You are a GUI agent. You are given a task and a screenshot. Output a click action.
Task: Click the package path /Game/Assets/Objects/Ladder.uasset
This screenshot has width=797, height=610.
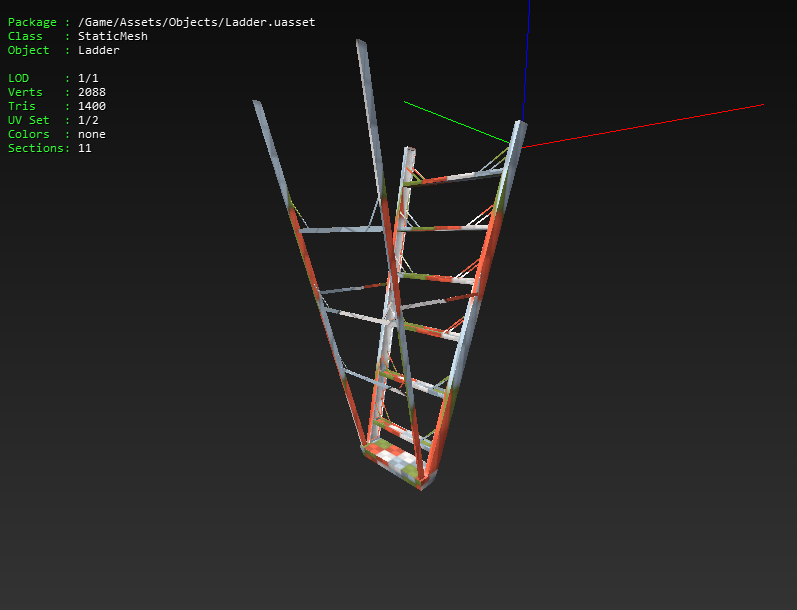(196, 22)
